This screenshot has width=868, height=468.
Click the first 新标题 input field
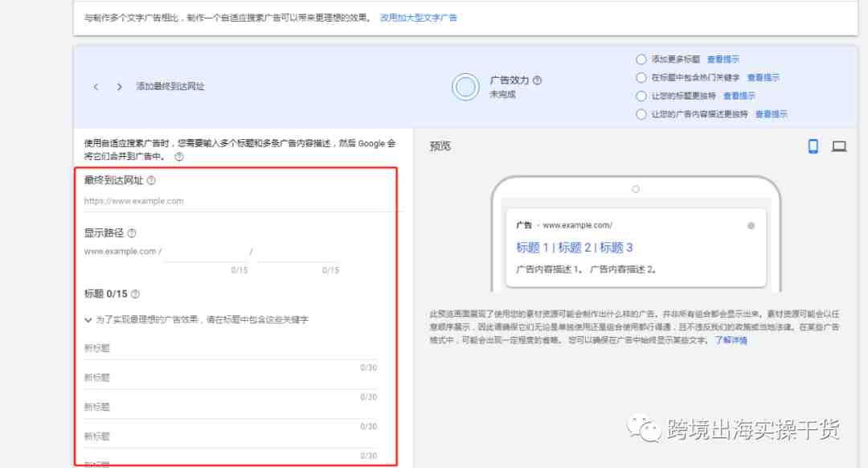pyautogui.click(x=231, y=348)
